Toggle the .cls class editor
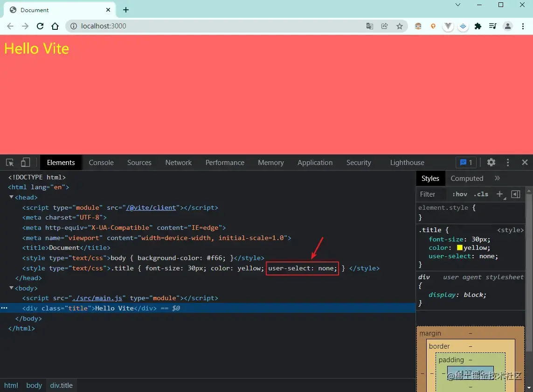533x392 pixels. [x=481, y=194]
